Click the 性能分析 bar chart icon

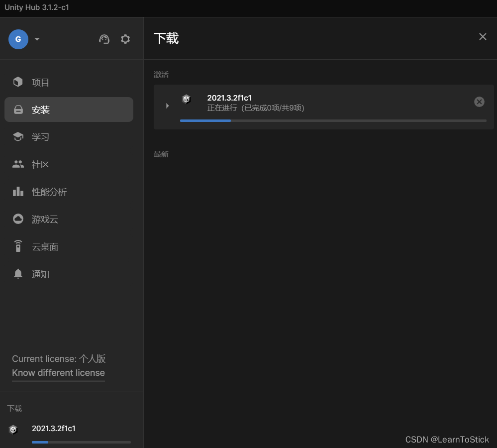(x=18, y=192)
